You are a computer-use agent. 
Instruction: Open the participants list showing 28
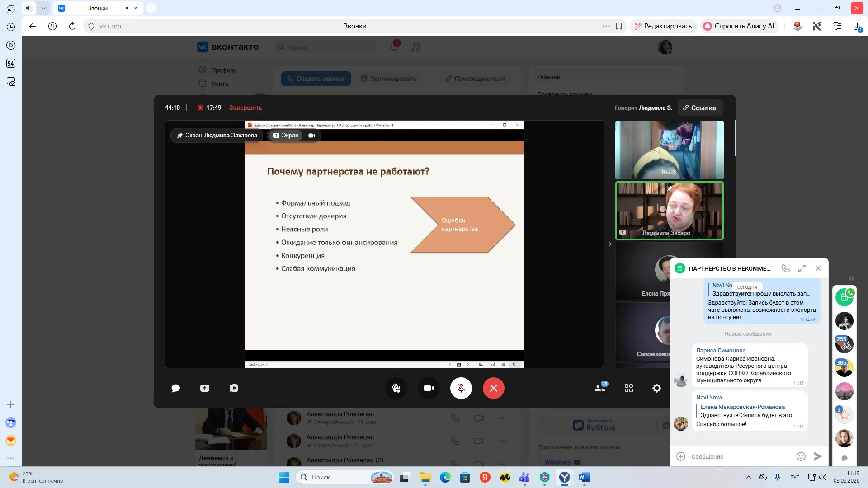pyautogui.click(x=601, y=388)
